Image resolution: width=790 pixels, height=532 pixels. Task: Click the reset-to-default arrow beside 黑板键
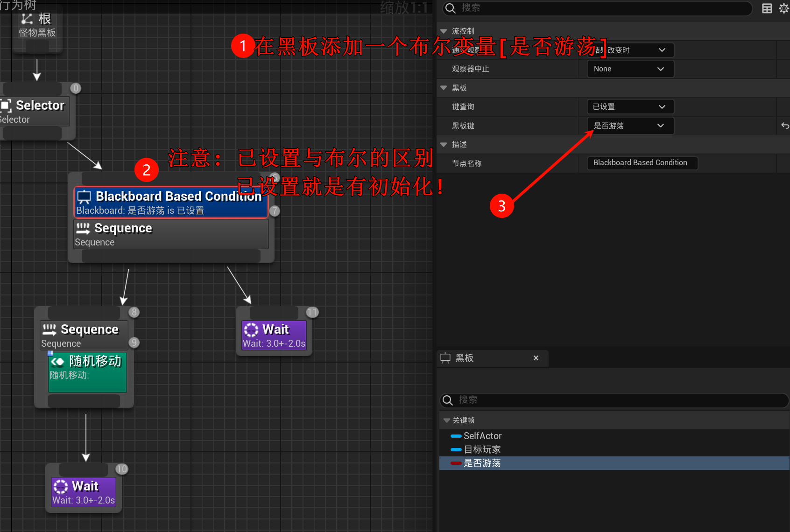(785, 126)
